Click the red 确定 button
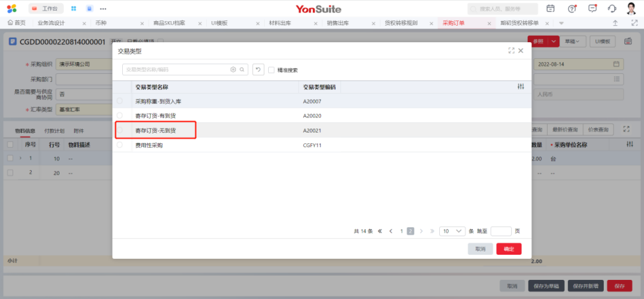This screenshot has width=644, height=299. point(509,249)
